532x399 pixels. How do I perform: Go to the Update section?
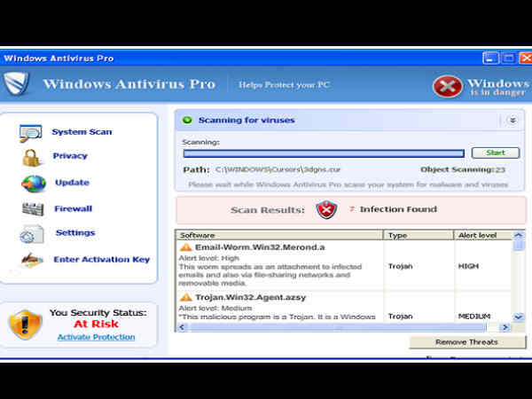click(x=73, y=183)
